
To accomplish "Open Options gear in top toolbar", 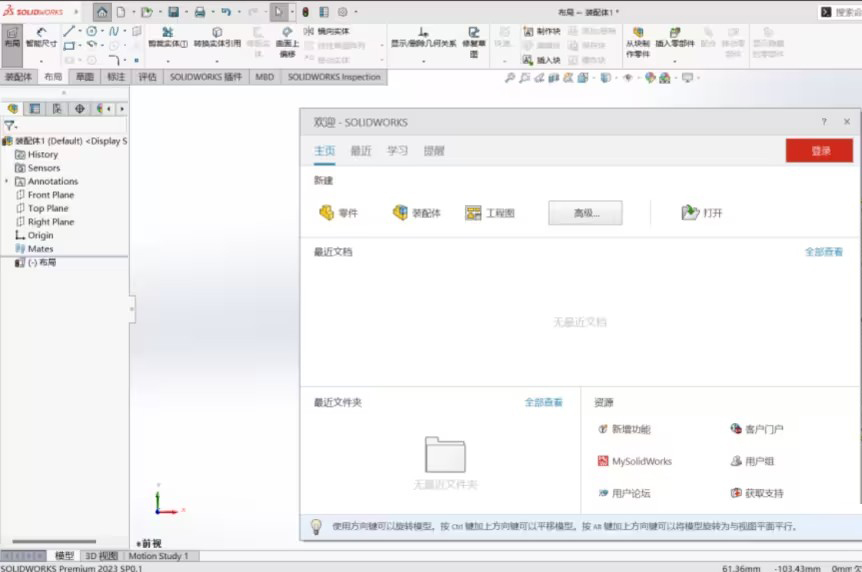I will pyautogui.click(x=343, y=12).
